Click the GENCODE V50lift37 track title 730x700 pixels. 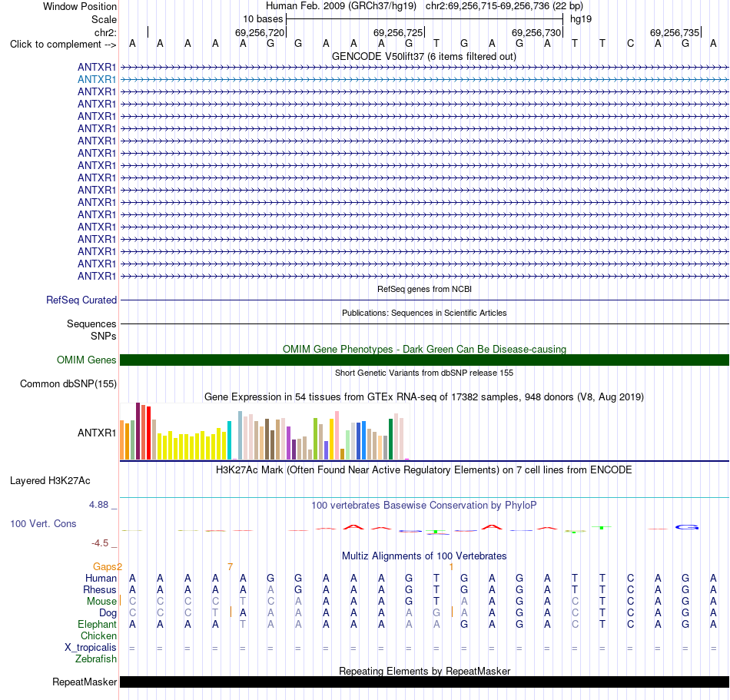click(423, 56)
